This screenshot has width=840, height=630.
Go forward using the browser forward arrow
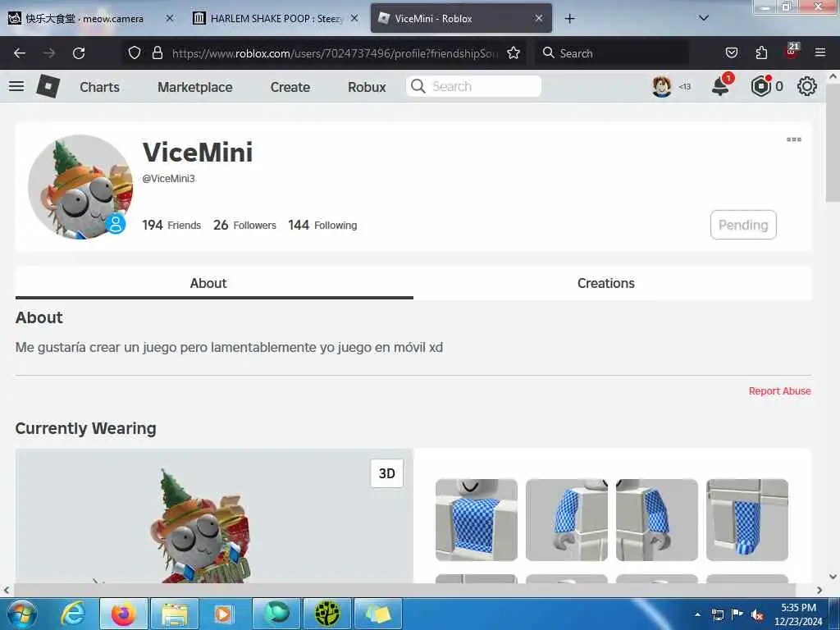[49, 53]
